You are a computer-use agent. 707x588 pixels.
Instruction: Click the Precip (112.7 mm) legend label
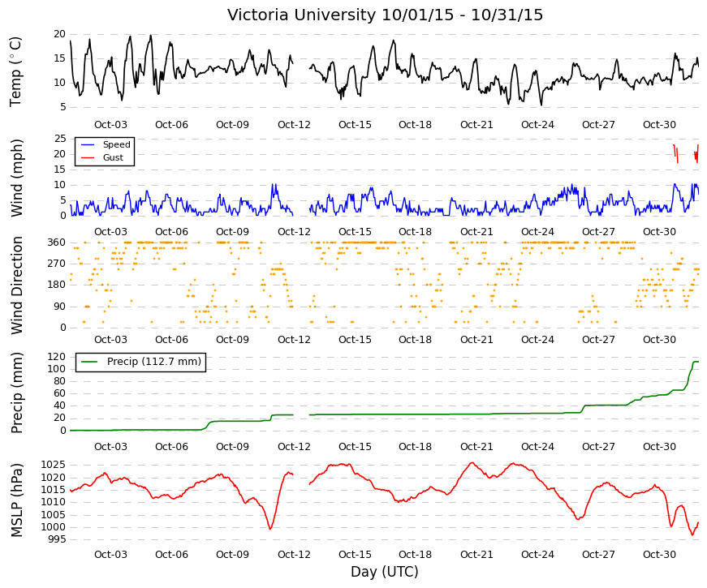(x=154, y=362)
